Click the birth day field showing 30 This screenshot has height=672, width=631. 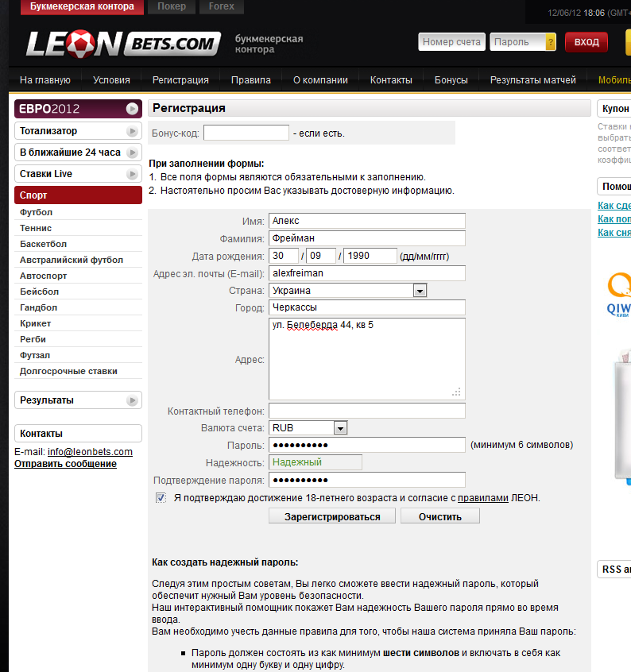(284, 256)
